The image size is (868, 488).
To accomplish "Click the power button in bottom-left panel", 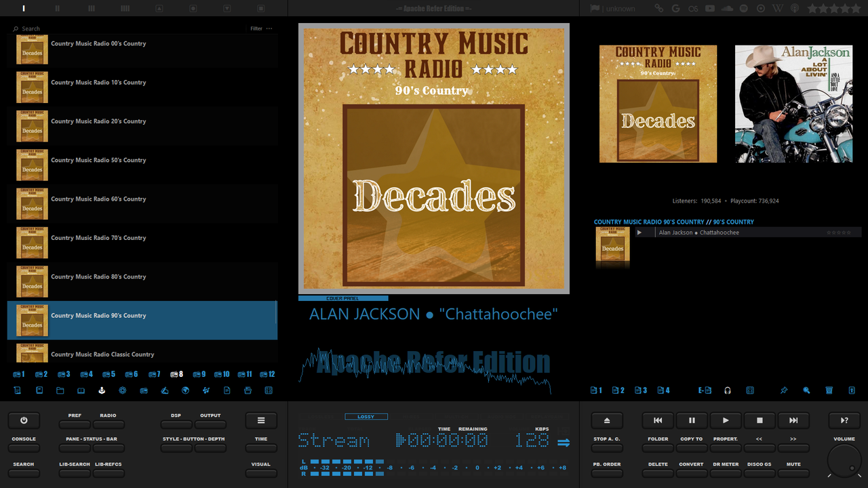I will click(24, 420).
